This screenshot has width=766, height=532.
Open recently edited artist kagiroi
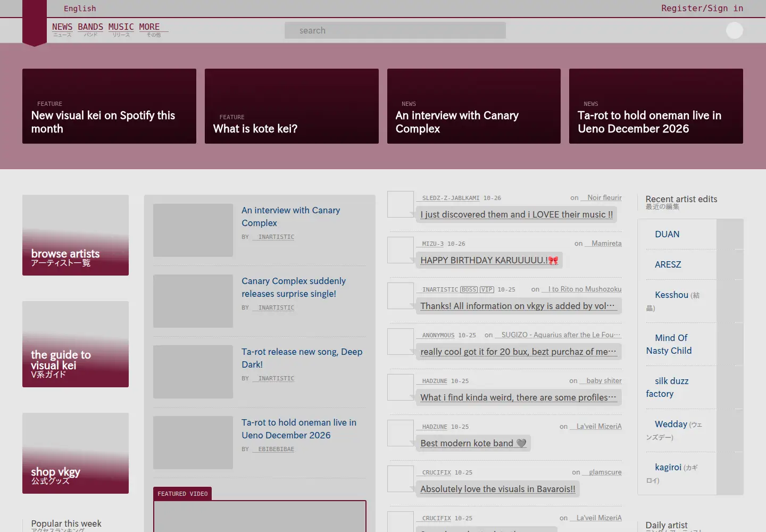point(668,467)
